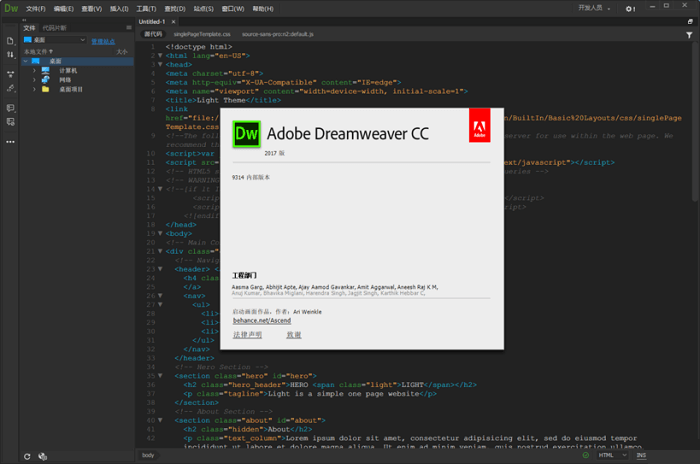Open the 工具(T) menu
The image size is (700, 464).
[x=146, y=9]
